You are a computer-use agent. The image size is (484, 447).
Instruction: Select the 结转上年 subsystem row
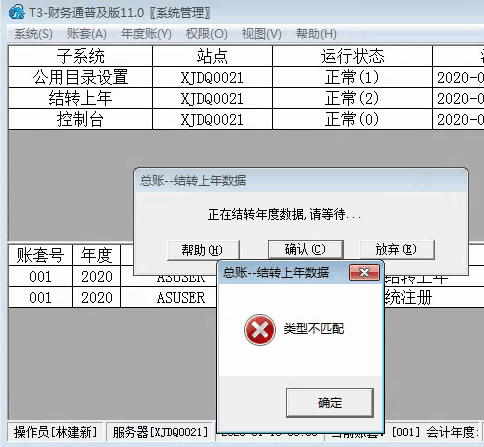(x=246, y=98)
